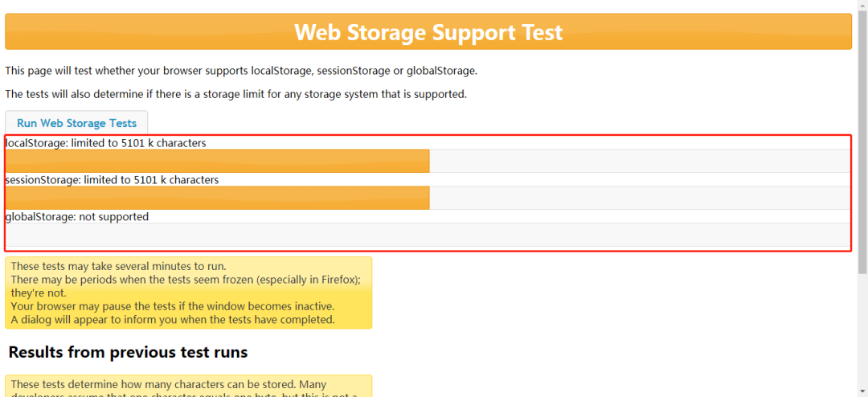The height and width of the screenshot is (397, 868).
Task: Click the intro sentence about browser support
Action: (x=241, y=71)
